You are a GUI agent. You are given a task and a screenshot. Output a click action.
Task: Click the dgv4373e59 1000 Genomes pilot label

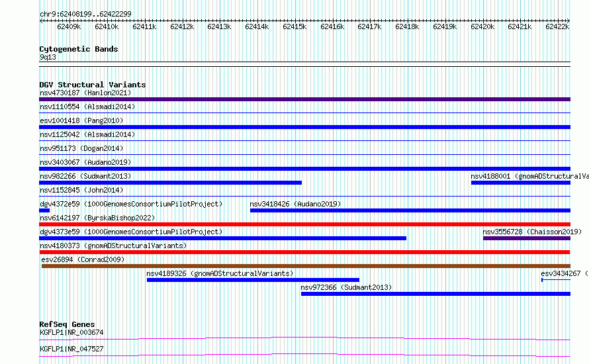pyautogui.click(x=131, y=232)
